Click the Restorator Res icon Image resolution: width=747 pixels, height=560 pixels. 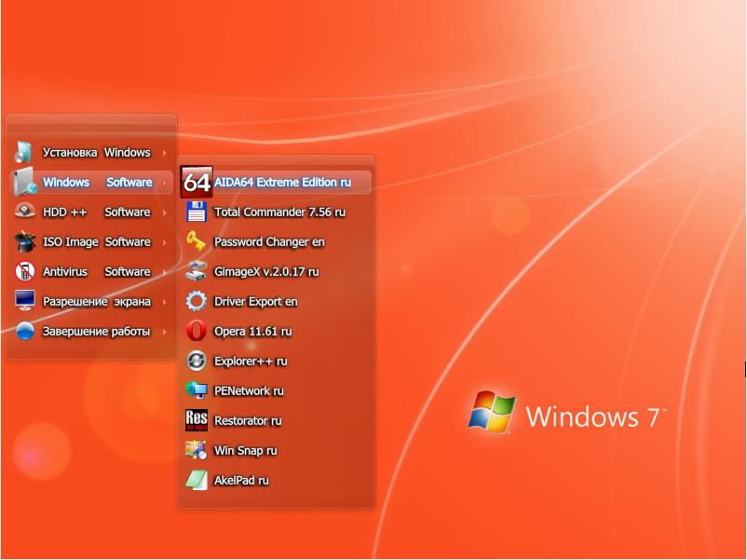[197, 420]
